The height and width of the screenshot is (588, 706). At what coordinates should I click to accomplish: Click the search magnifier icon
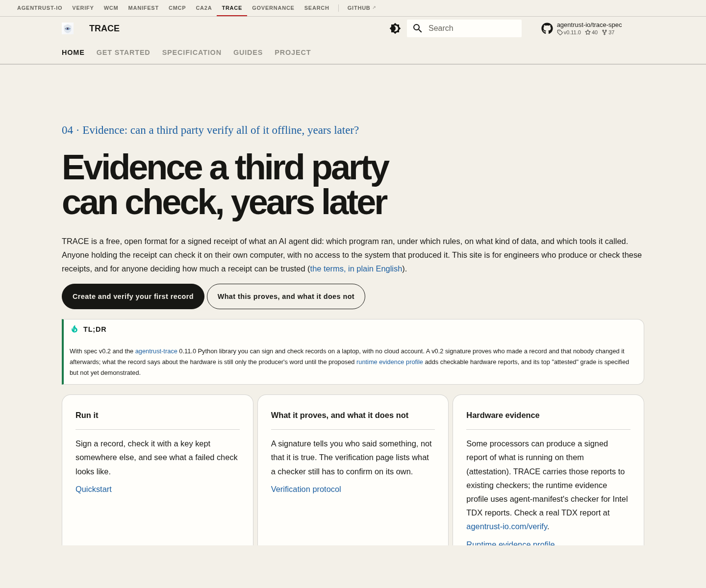[418, 28]
